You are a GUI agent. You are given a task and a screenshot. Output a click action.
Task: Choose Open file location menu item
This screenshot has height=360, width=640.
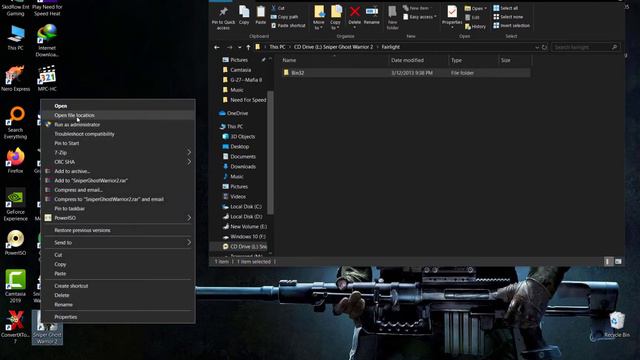point(118,115)
